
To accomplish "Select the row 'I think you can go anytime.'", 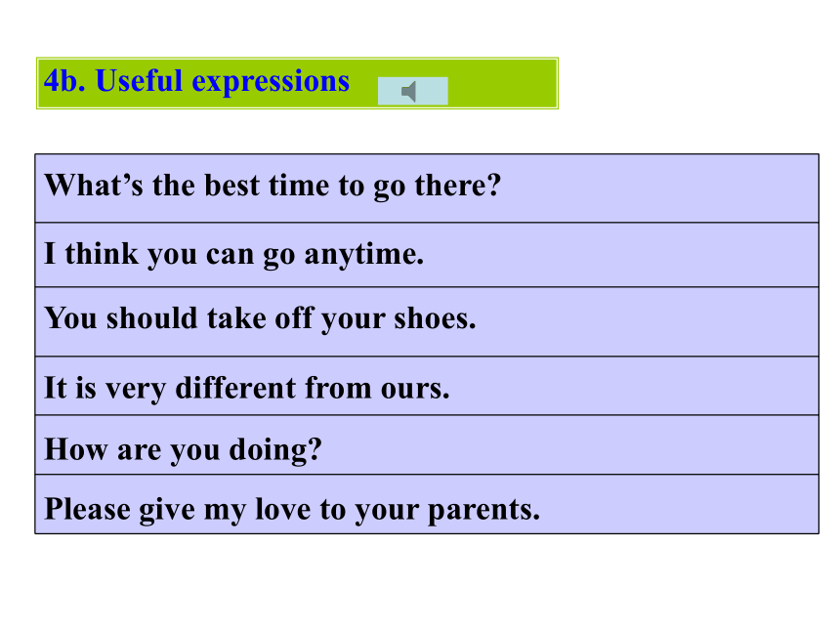I will tap(427, 255).
